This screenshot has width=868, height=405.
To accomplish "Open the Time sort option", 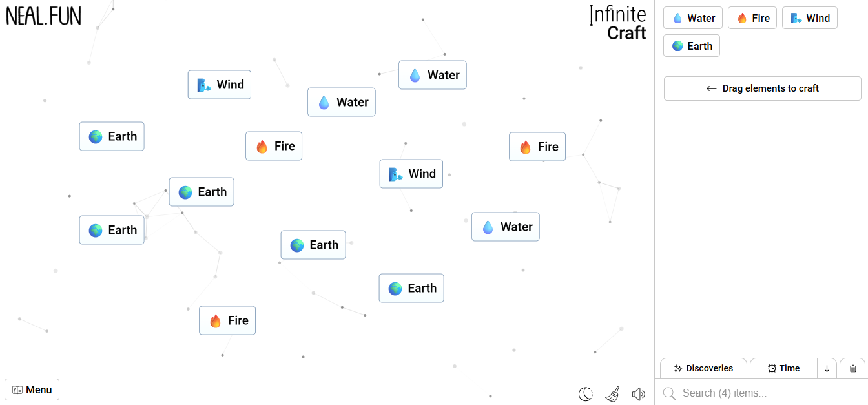I will (x=783, y=368).
